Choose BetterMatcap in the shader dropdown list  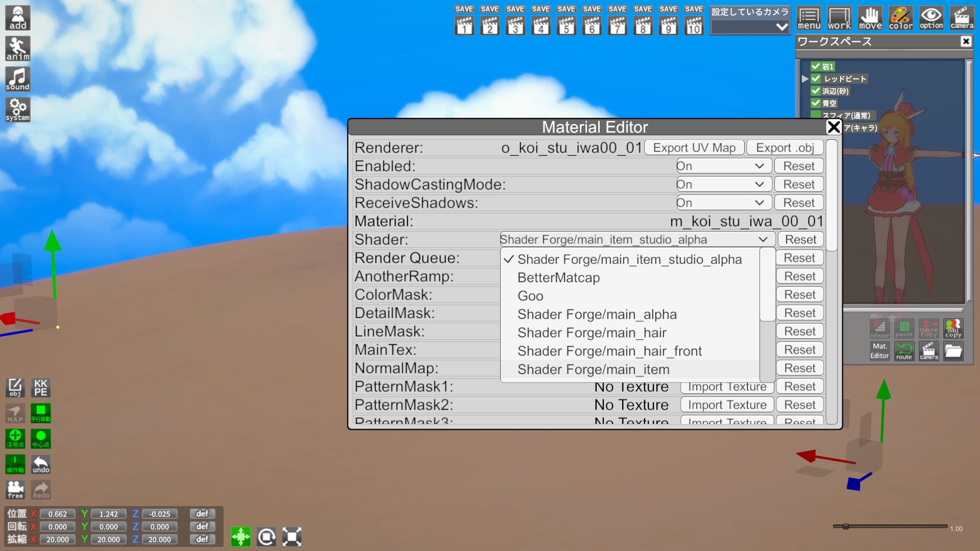[559, 278]
